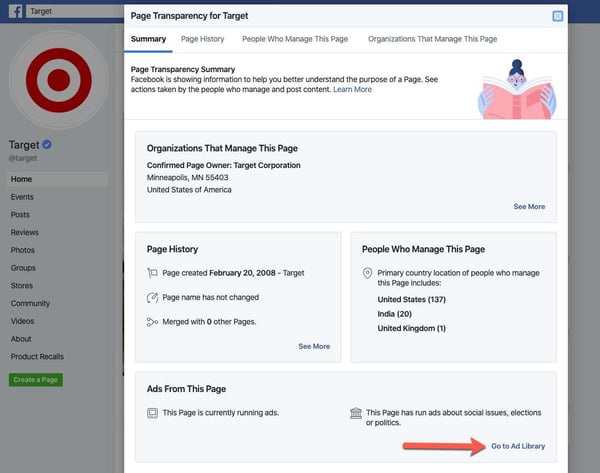Click the Page History card heading
Viewport: 600px width, 473px height.
pos(172,250)
